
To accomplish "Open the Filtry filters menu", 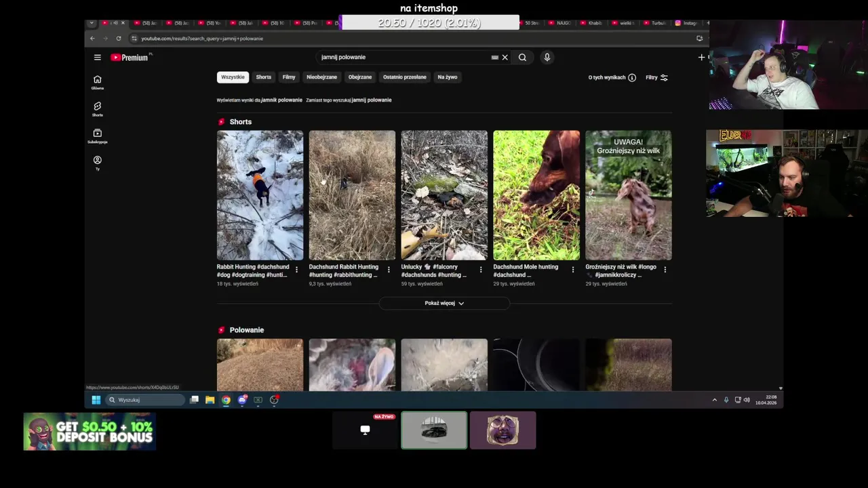I will tap(656, 77).
